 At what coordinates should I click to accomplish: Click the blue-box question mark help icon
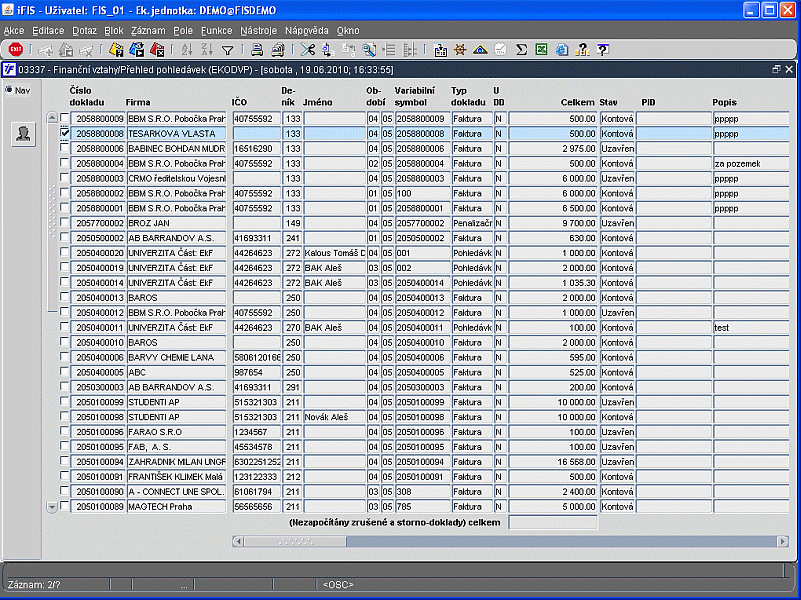click(602, 50)
